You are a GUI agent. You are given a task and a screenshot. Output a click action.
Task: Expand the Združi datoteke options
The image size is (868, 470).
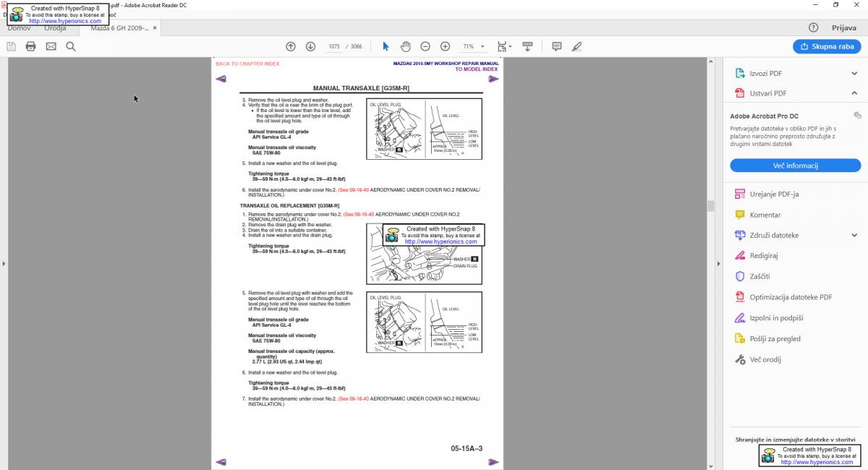[x=854, y=235]
